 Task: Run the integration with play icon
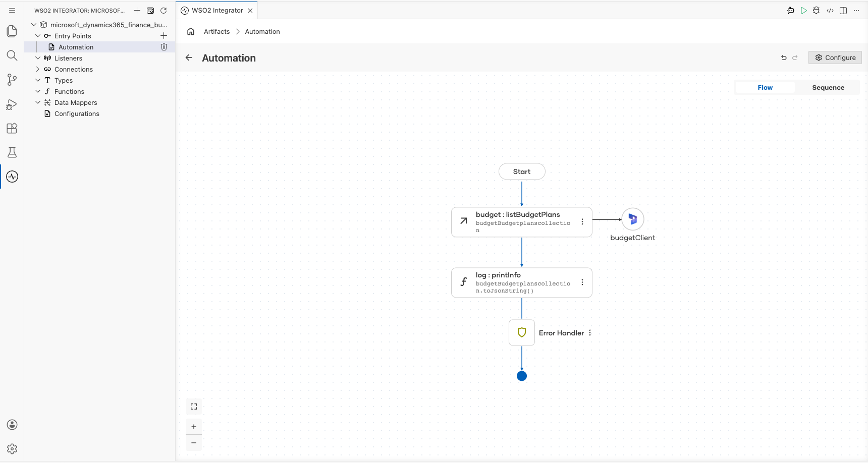pos(804,11)
